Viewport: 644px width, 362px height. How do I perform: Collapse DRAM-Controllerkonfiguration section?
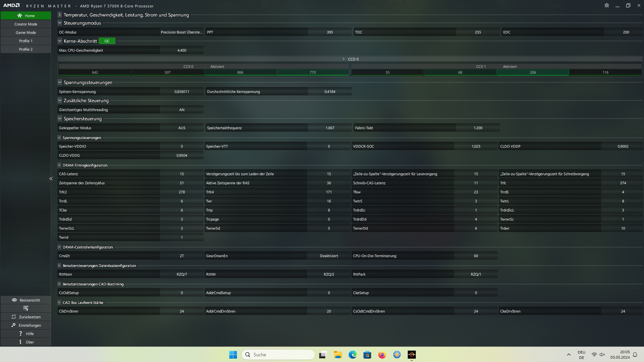[x=59, y=247]
